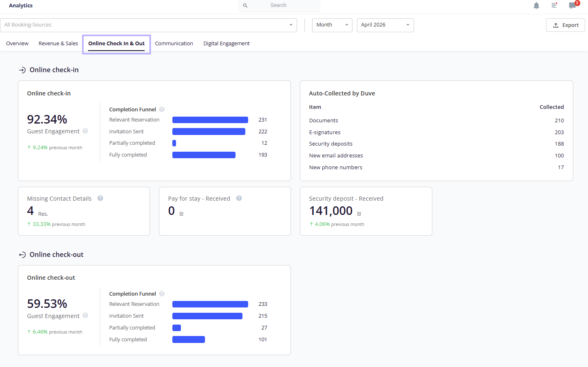Switch to the Overview tab
588x367 pixels.
tap(17, 44)
